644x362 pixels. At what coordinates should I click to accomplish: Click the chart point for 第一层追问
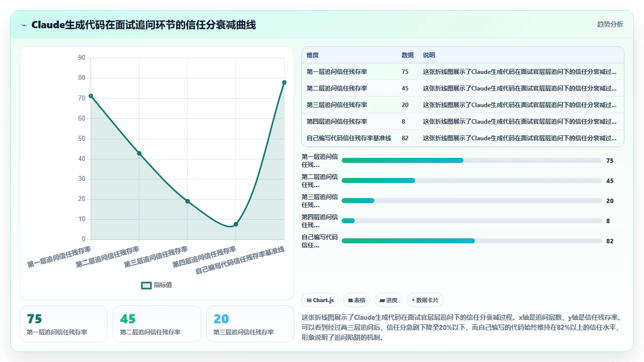(91, 96)
